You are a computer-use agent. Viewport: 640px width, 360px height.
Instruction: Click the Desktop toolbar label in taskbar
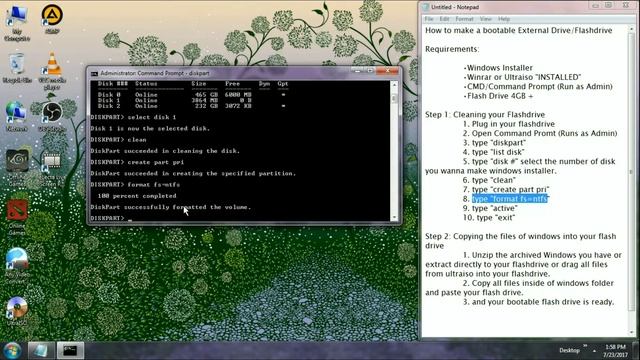569,350
